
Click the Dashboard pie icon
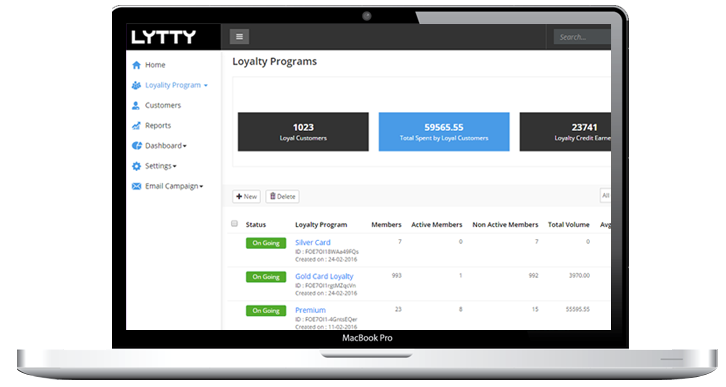137,146
